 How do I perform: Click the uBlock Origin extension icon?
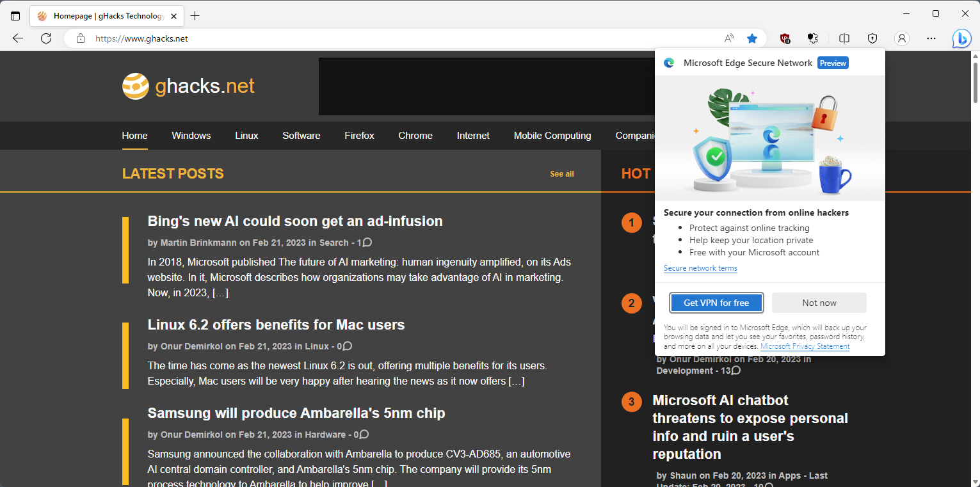[x=785, y=38]
